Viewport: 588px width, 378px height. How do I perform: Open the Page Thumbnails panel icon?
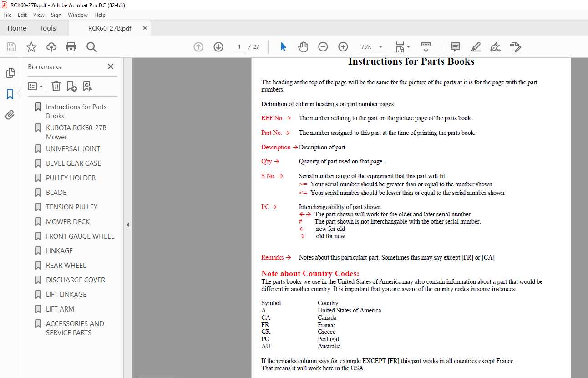(10, 73)
